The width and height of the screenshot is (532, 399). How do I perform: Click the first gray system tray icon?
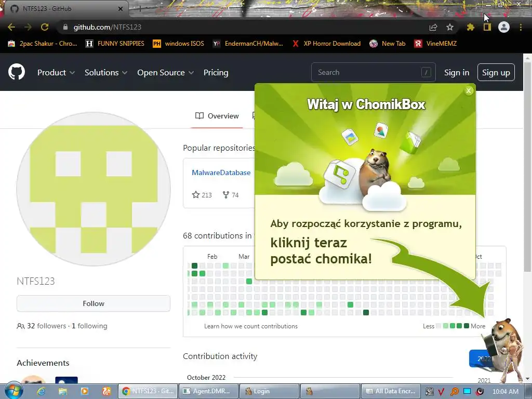tap(429, 392)
